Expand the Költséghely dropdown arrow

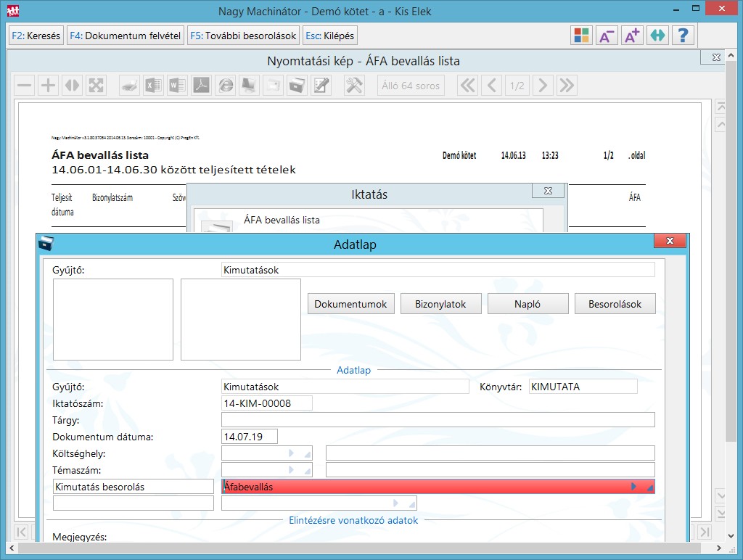click(292, 453)
